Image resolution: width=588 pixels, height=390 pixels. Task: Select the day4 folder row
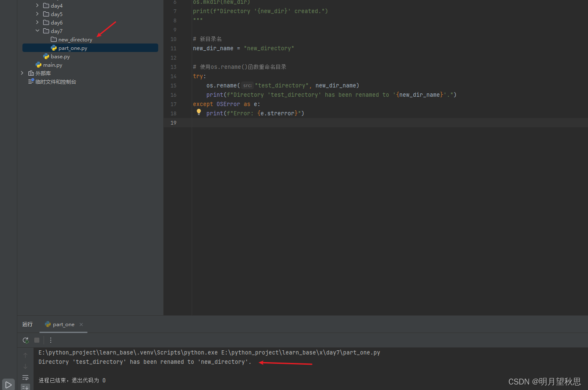[x=90, y=5]
